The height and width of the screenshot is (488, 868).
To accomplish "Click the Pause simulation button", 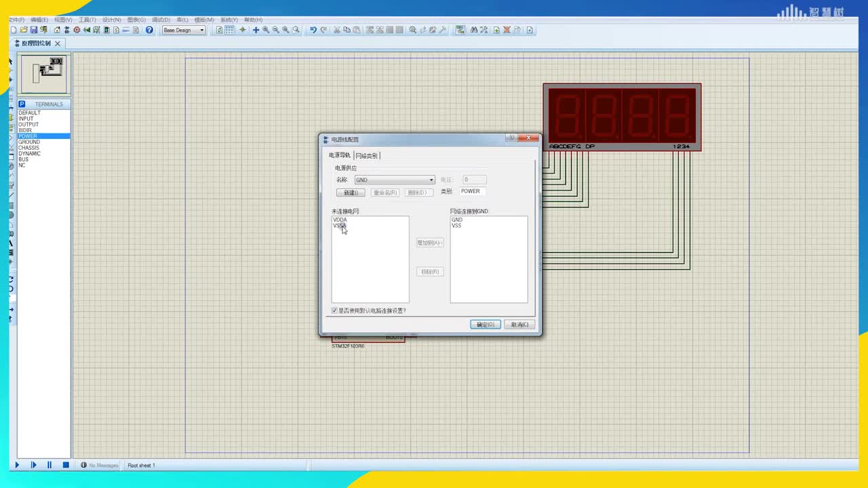I will click(x=50, y=465).
